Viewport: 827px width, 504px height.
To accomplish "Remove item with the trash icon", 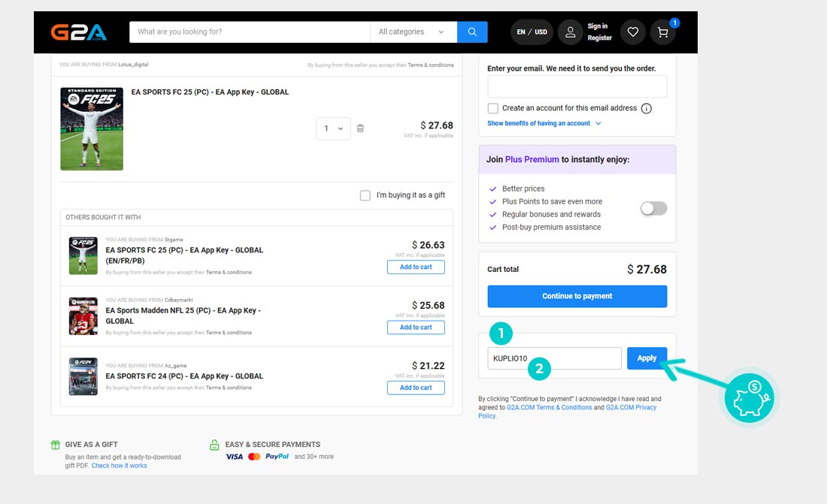I will tap(360, 128).
